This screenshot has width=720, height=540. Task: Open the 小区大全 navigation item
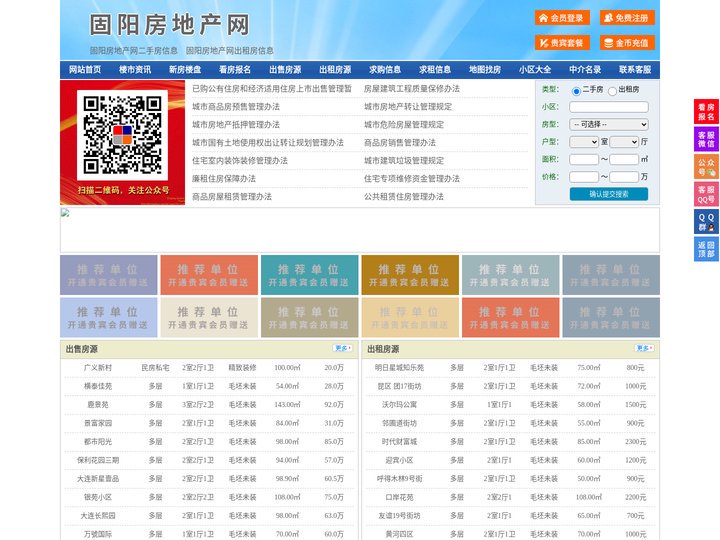click(535, 70)
